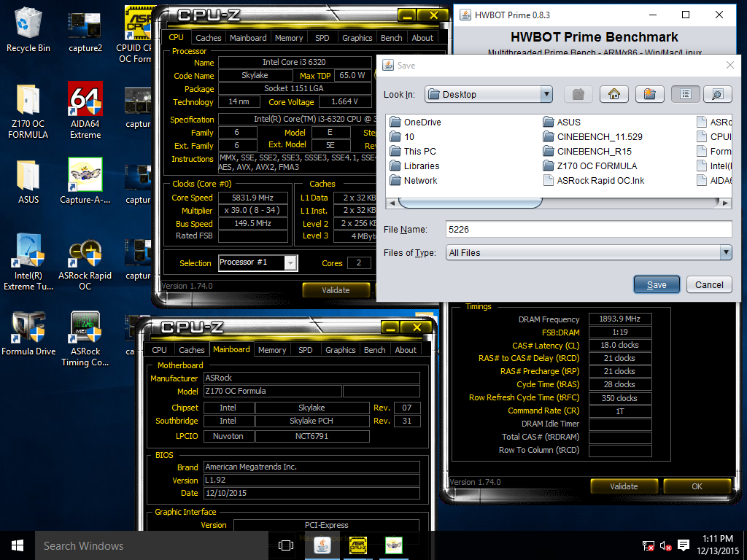Click OK in right CPU-Z Memory window
Screen dimensions: 747x560
[x=697, y=486]
